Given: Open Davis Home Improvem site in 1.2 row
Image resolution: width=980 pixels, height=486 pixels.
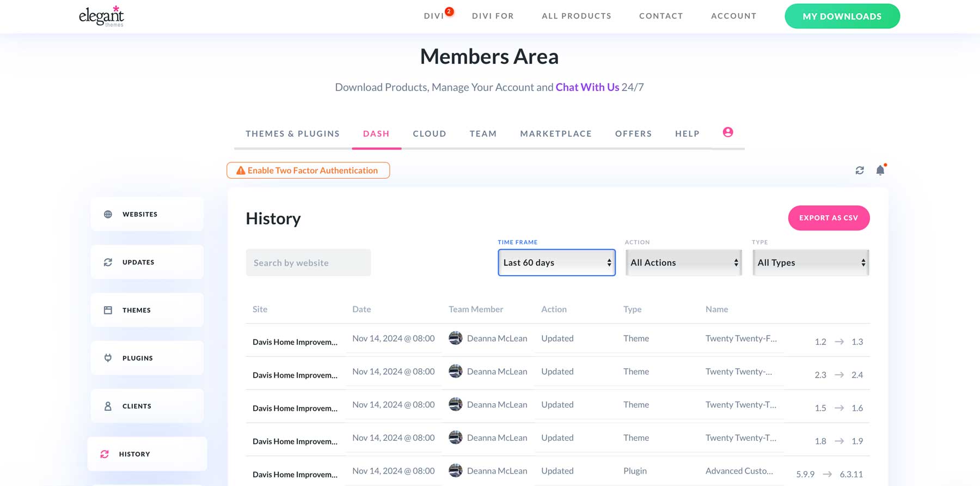Looking at the screenshot, I should (295, 342).
